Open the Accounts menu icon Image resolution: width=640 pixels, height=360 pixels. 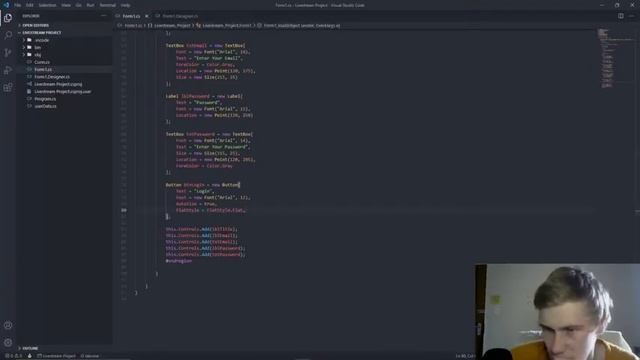point(8,325)
